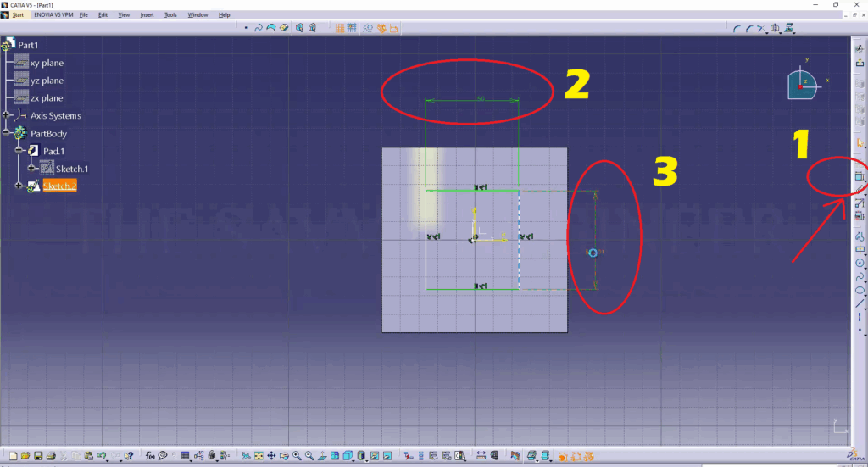Click the Exit Workbench icon
This screenshot has width=868, height=467.
pyautogui.click(x=860, y=64)
